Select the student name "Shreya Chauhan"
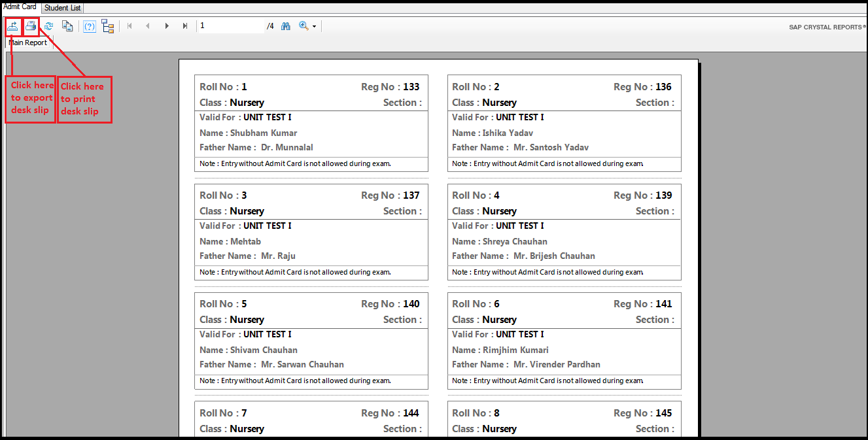Screen dimensions: 868x440 [515, 241]
